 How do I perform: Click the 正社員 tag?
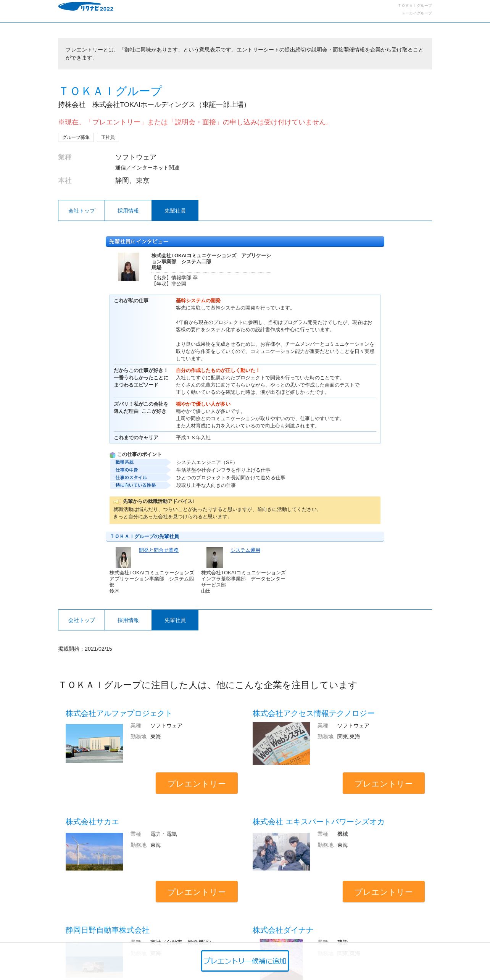(x=108, y=137)
